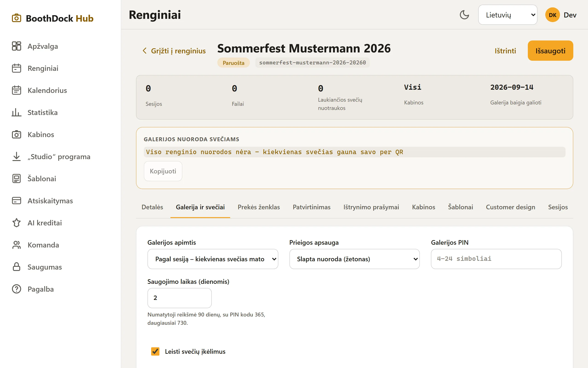
Task: Click the sommerfest-mustermann-2026-20260 slug text
Action: (x=312, y=63)
